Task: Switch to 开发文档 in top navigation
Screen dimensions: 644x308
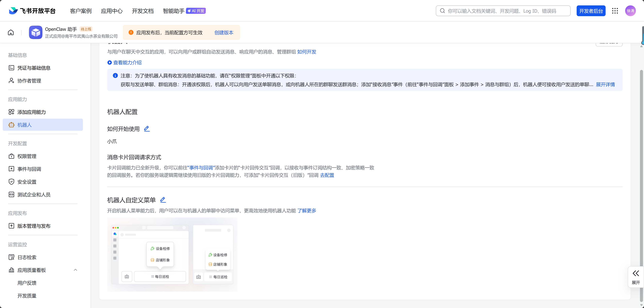Action: point(142,11)
